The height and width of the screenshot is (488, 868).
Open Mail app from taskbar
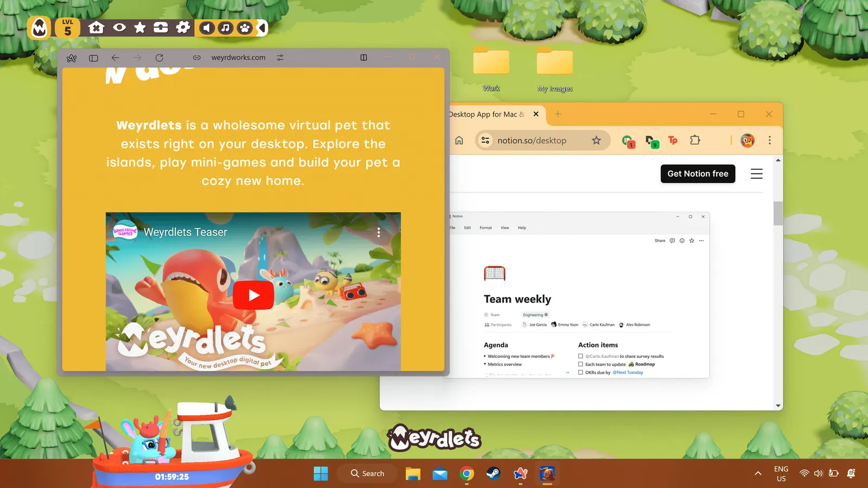440,473
